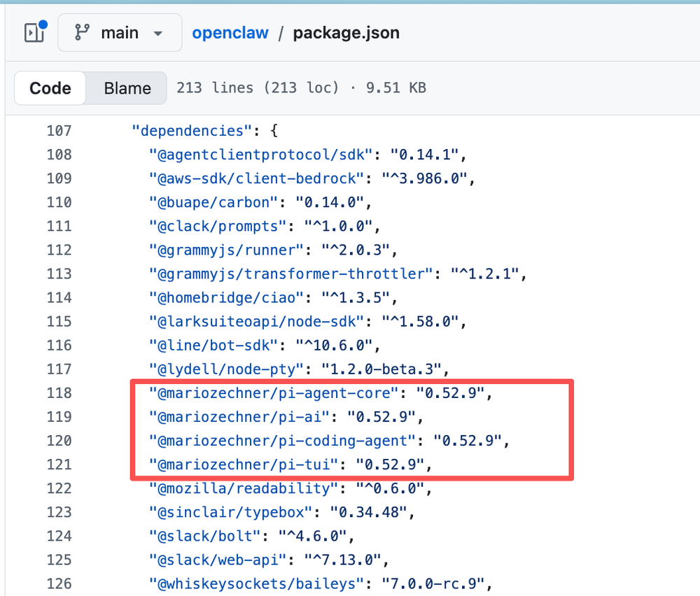The height and width of the screenshot is (596, 700).
Task: Click the git branch icon beside main
Action: click(x=83, y=33)
